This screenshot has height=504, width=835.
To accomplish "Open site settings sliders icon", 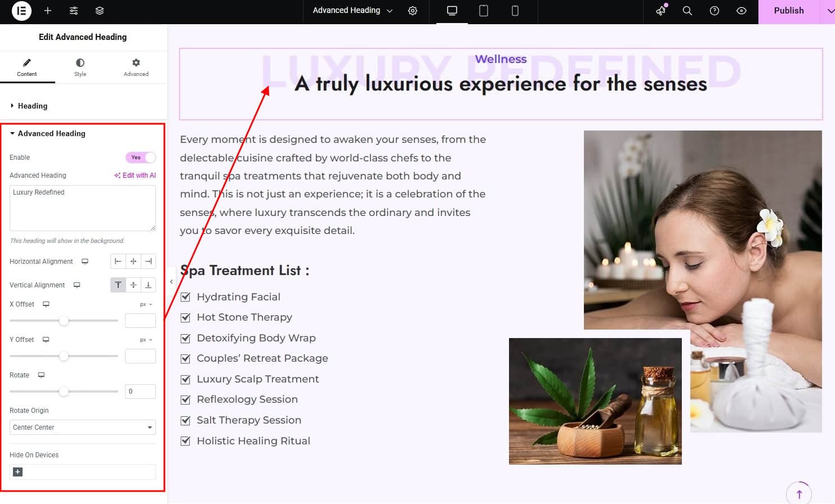I will point(74,11).
